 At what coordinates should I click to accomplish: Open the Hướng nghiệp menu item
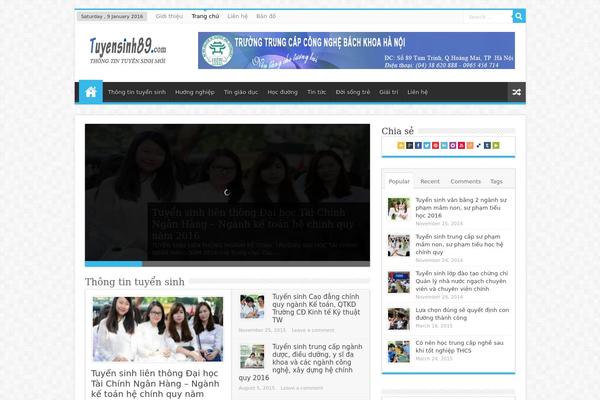point(195,92)
